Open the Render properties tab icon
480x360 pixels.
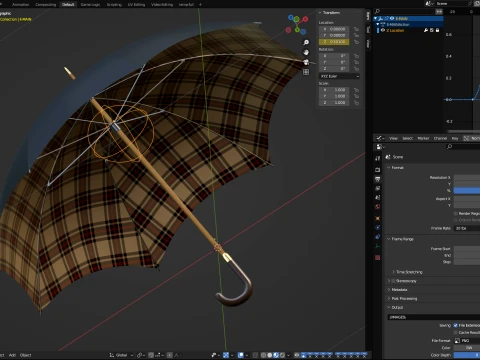click(377, 170)
